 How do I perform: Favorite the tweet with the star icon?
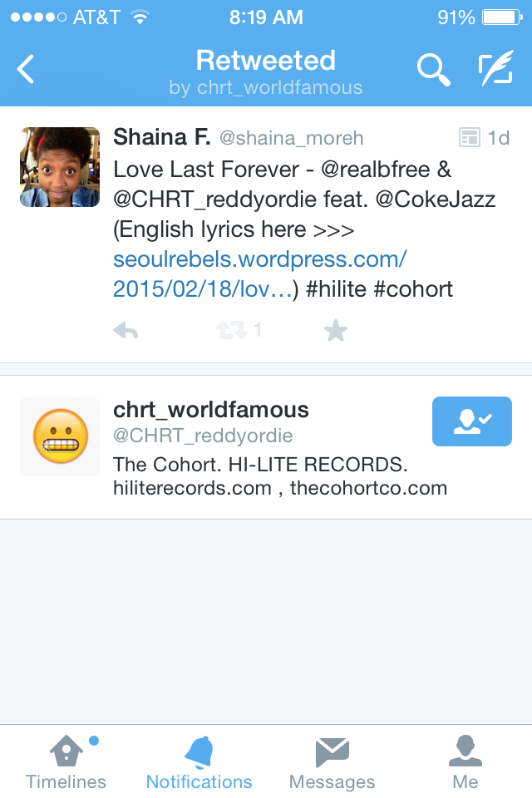click(336, 330)
